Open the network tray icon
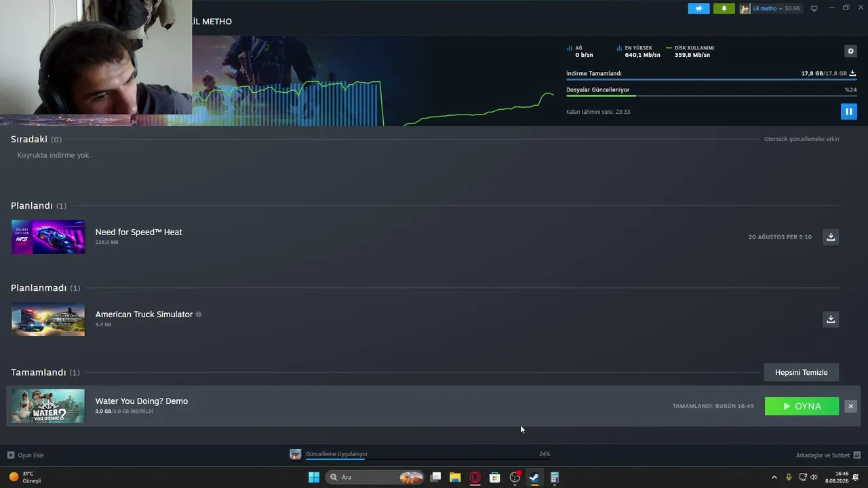This screenshot has width=868, height=488. [x=803, y=477]
